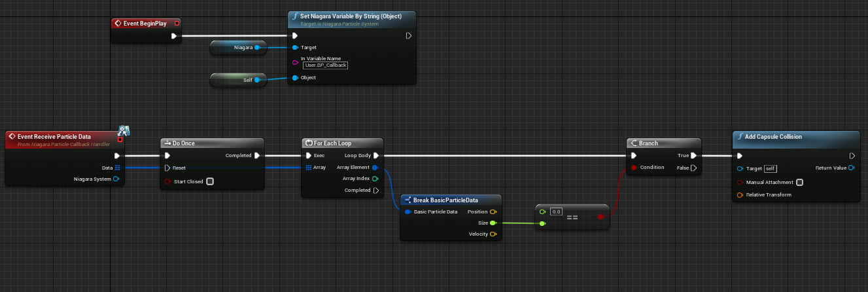
Task: Click Event Receive Particle Data exec output pin
Action: coord(117,156)
